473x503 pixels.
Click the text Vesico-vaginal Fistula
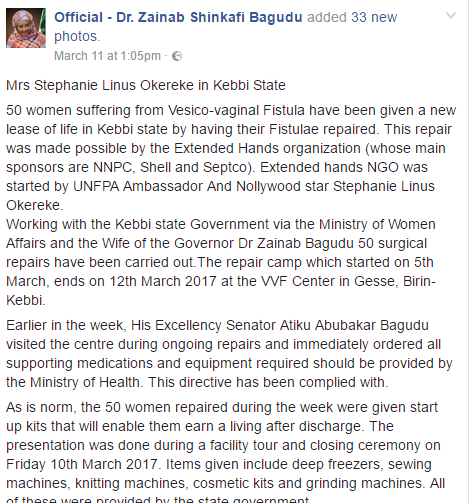(236, 110)
